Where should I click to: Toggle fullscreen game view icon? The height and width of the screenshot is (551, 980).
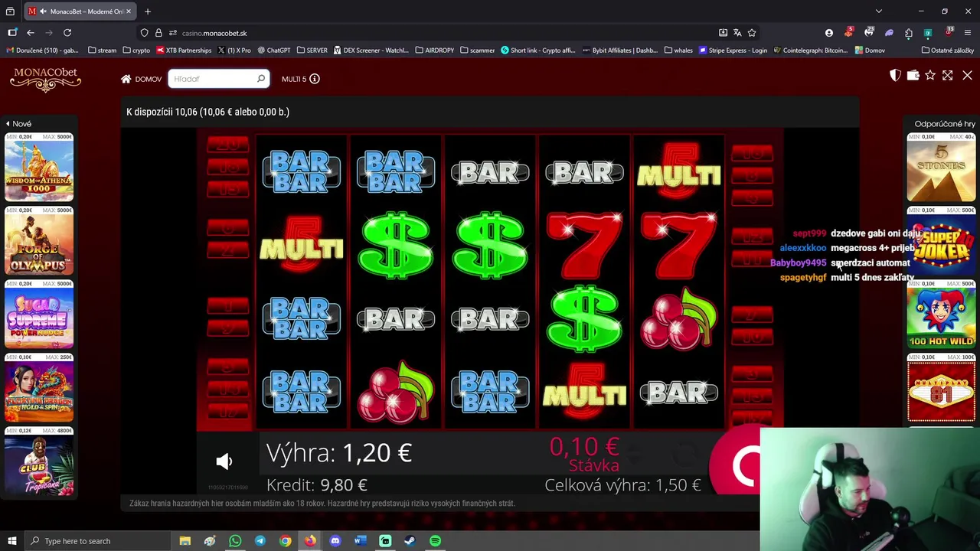(948, 75)
